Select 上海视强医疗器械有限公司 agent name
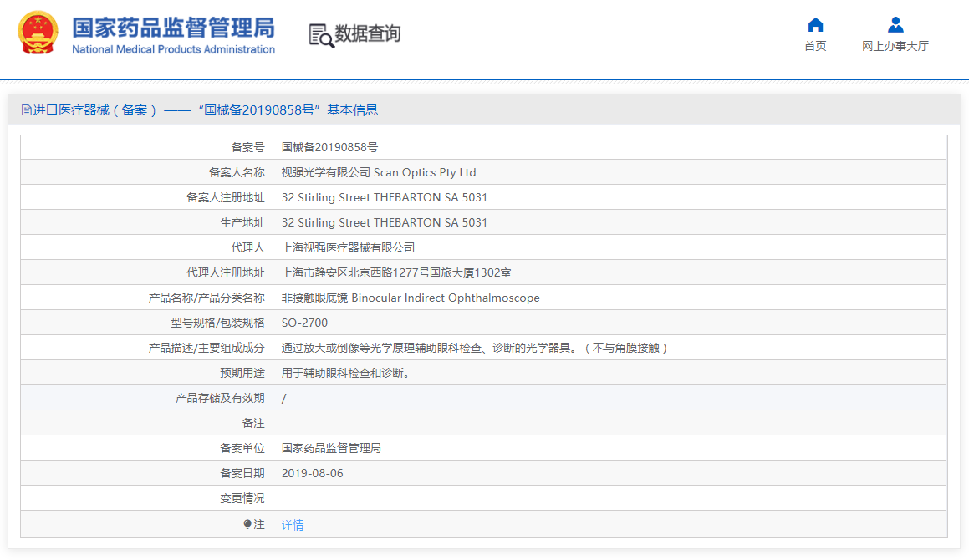 [348, 247]
